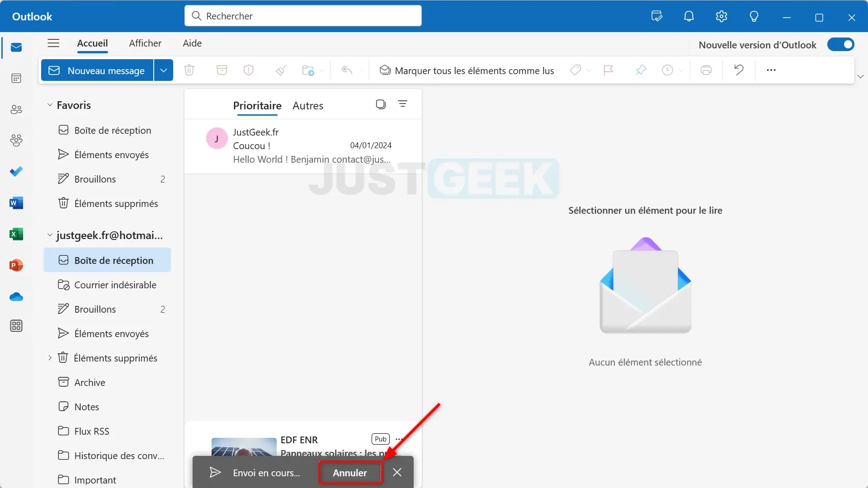Expand the account's Éléments supprimés folder
Viewport: 868px width, 488px height.
pyautogui.click(x=50, y=358)
